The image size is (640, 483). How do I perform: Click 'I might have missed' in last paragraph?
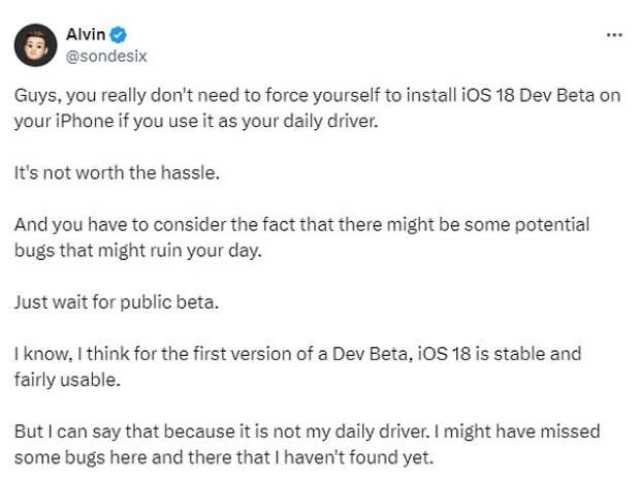[x=517, y=432]
